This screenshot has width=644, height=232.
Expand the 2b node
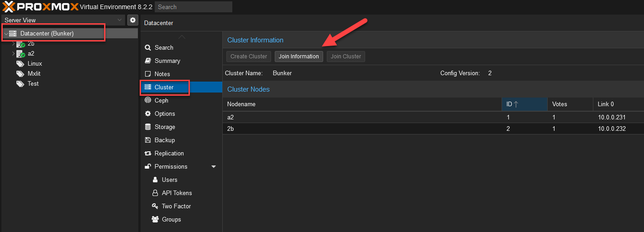13,44
